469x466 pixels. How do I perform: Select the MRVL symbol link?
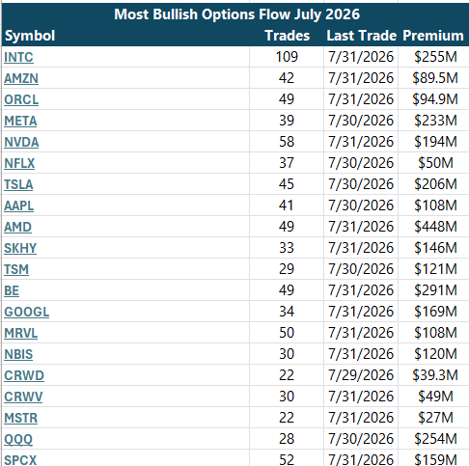click(21, 333)
